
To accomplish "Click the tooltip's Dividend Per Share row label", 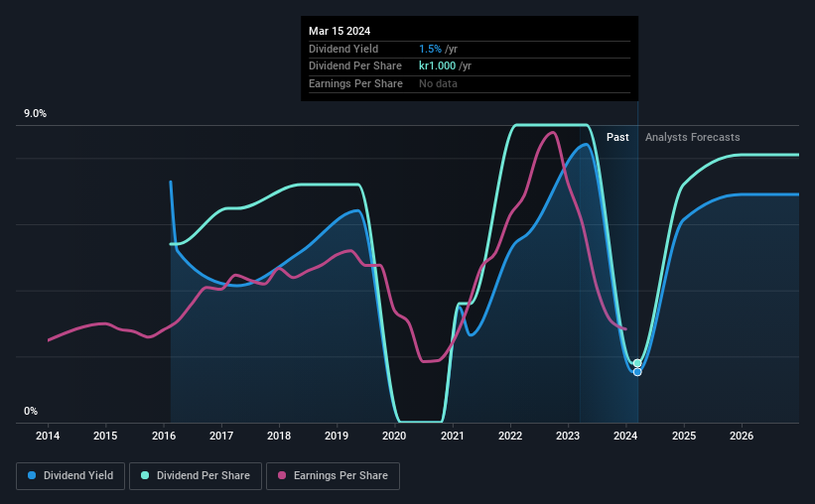I will [355, 66].
